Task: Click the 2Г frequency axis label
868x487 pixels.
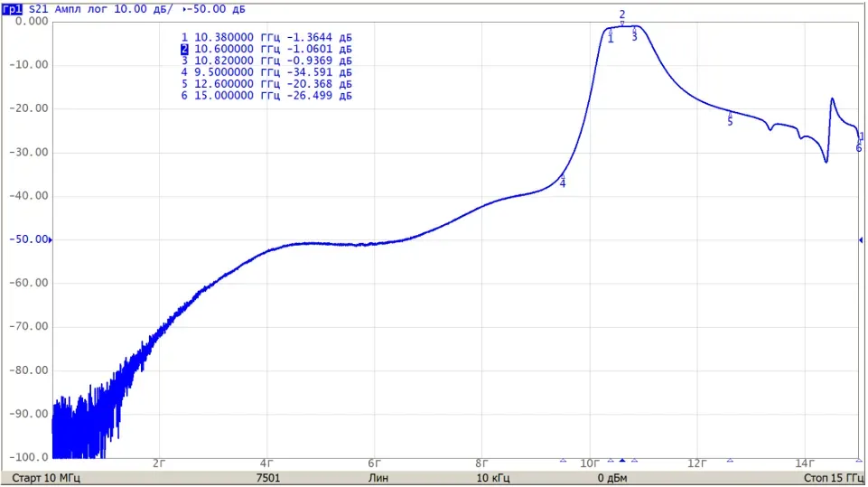Action: tap(160, 464)
